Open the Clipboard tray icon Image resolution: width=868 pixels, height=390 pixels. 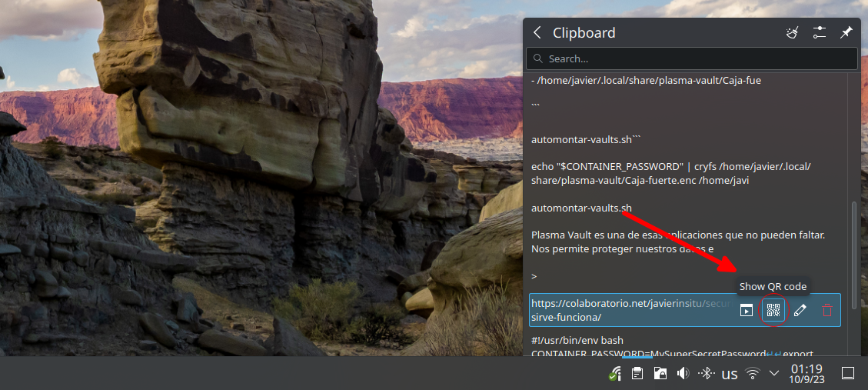(x=637, y=373)
